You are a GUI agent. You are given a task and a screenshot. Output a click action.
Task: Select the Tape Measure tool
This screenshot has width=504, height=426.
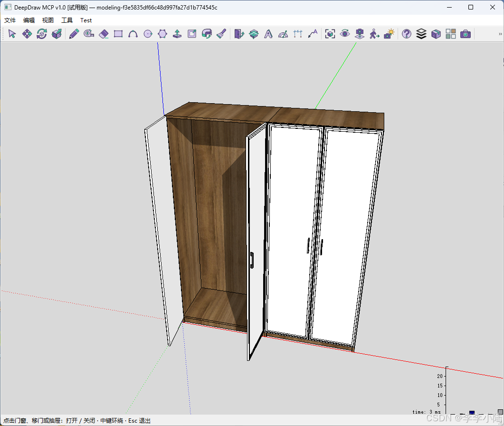point(89,34)
